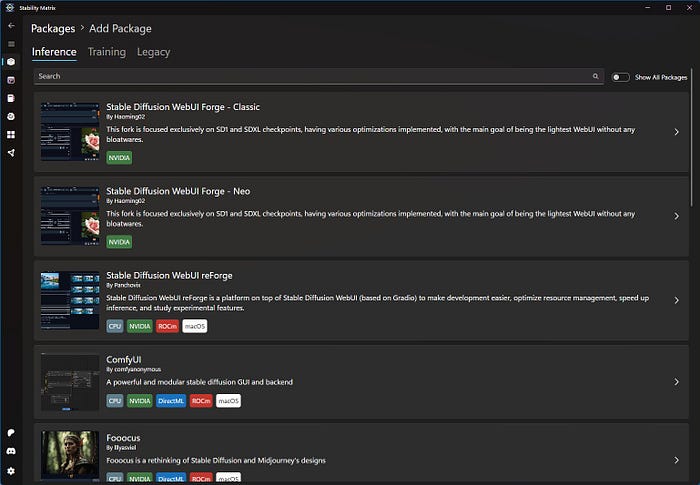This screenshot has height=485, width=700.
Task: Click ROCm badge on ComfyUI
Action: click(x=201, y=401)
